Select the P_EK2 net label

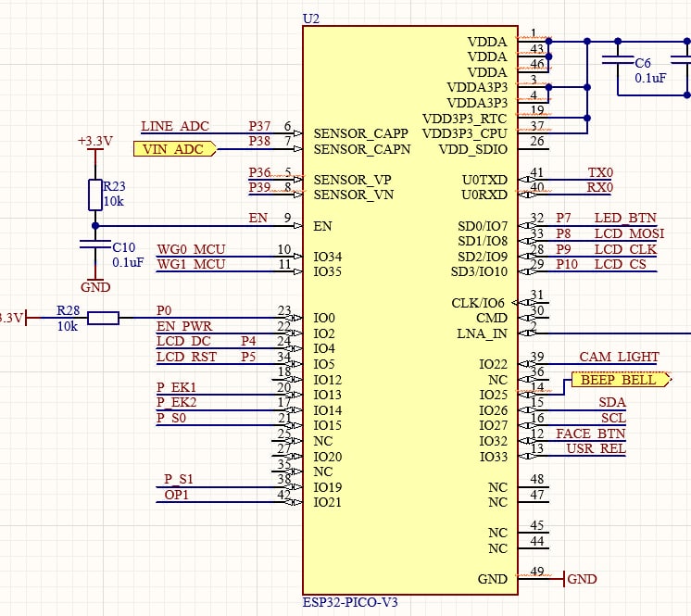(x=176, y=402)
